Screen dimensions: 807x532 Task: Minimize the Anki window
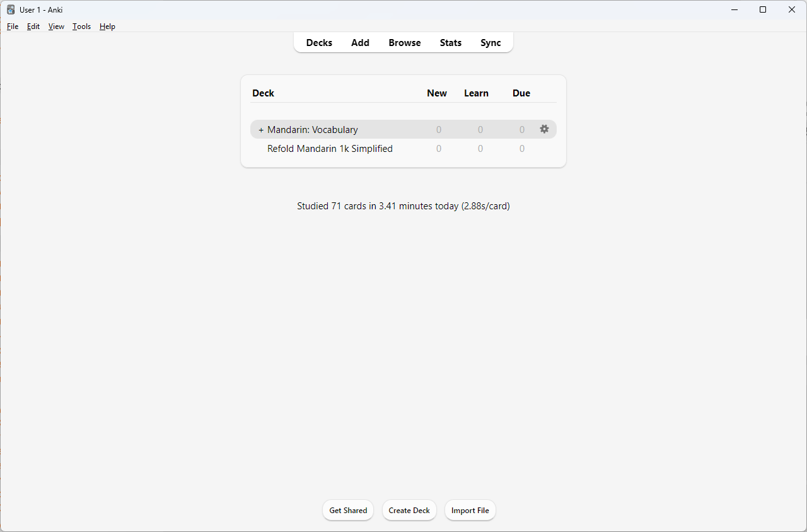(734, 9)
